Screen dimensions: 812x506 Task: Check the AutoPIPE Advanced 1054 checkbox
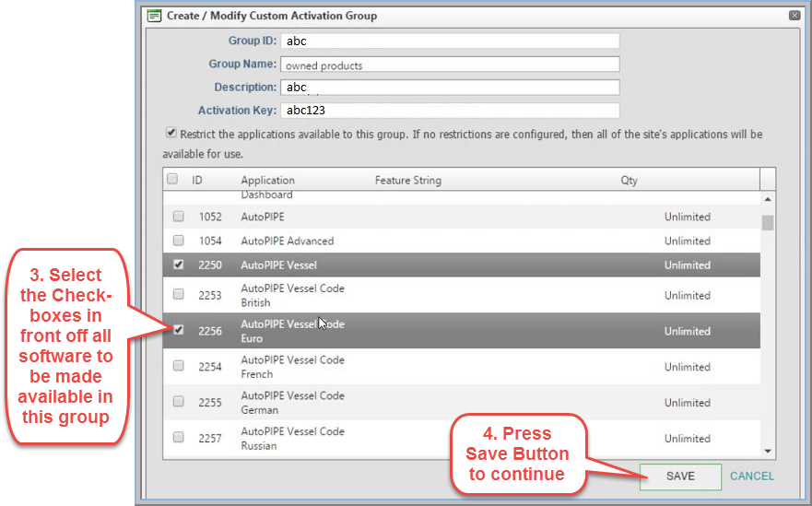click(178, 241)
